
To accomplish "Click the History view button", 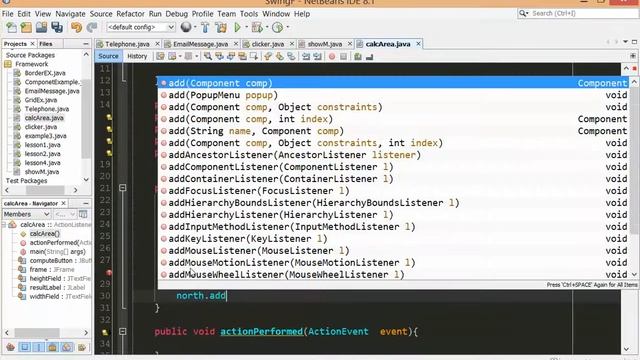I will [x=137, y=56].
